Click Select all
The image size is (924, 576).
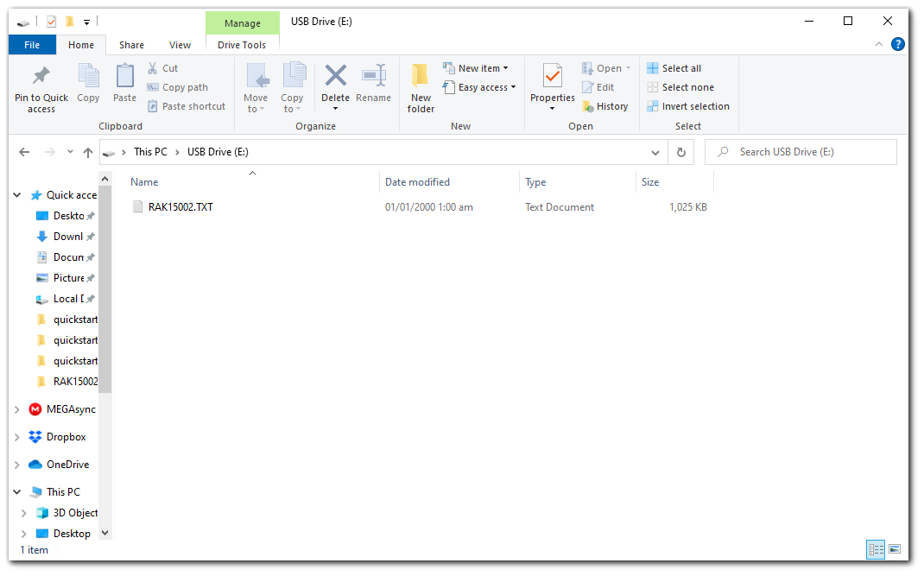coord(674,68)
